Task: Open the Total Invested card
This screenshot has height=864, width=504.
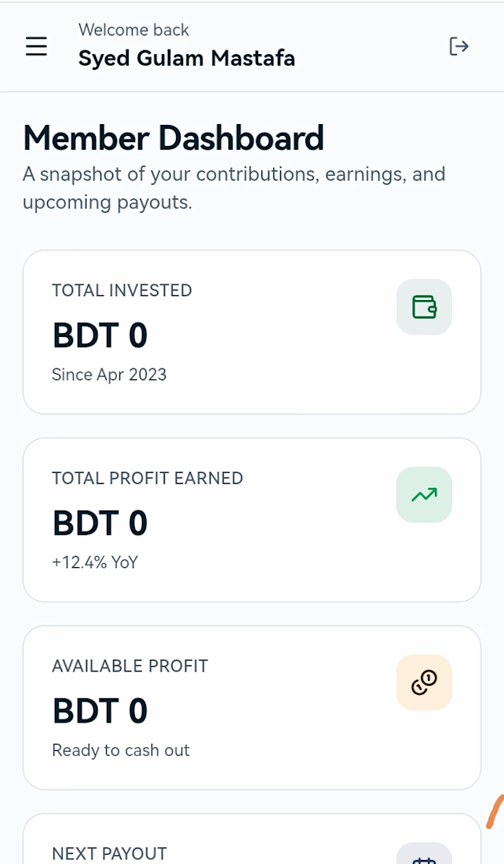Action: pyautogui.click(x=252, y=332)
